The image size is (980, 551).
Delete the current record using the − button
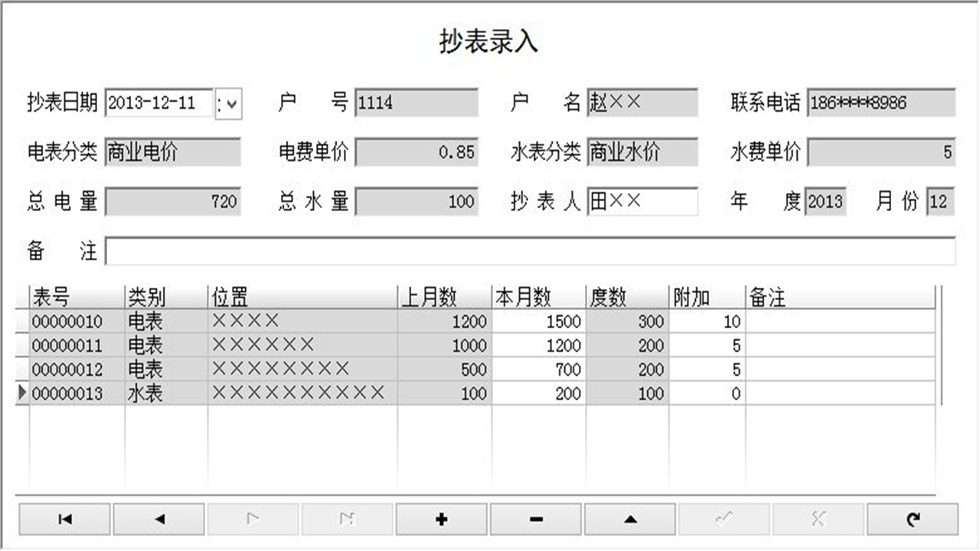[x=536, y=518]
